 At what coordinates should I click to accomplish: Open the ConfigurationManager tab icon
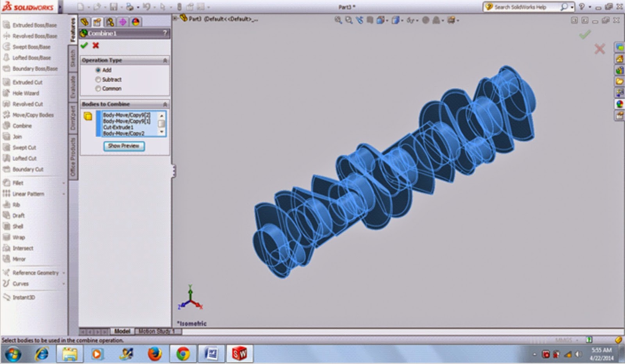(x=110, y=22)
